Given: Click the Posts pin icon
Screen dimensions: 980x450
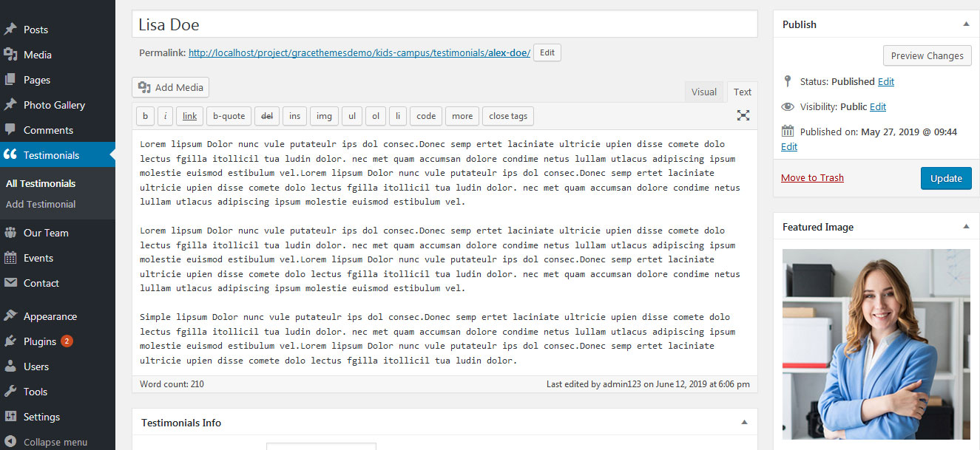Looking at the screenshot, I should point(10,30).
